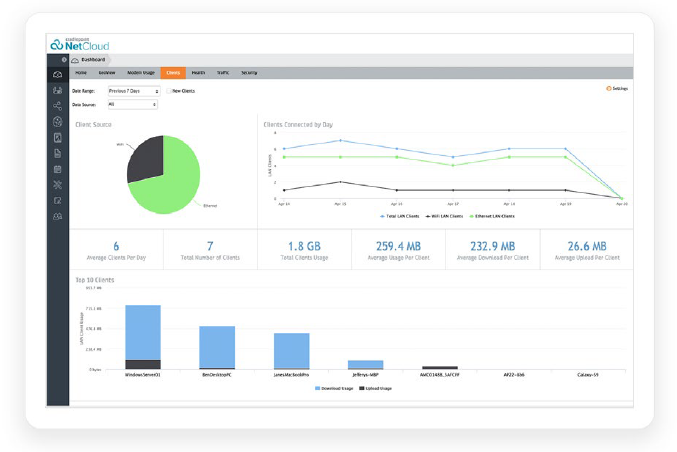Click the '7' Total Number of Clients value

point(210,247)
